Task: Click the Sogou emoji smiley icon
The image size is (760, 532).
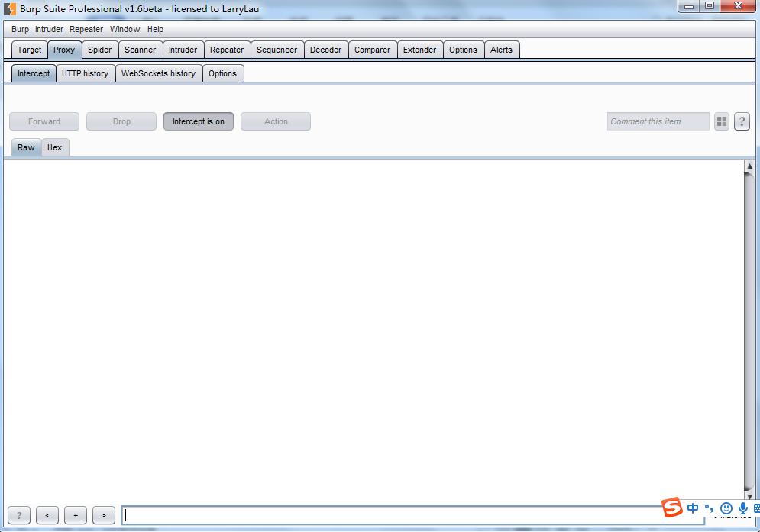Action: point(726,508)
